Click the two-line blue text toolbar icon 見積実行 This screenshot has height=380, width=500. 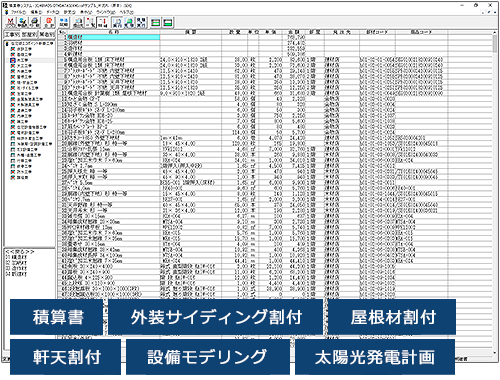click(x=141, y=22)
